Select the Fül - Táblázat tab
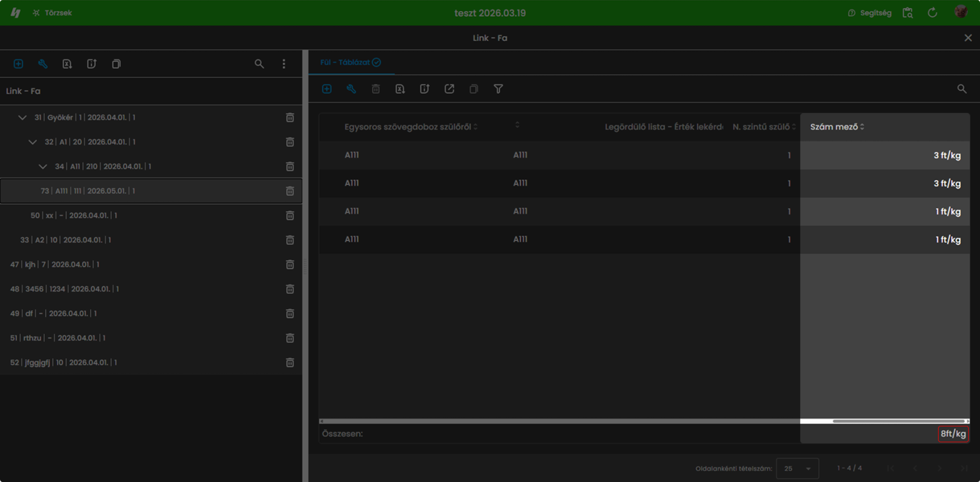Screen dimensions: 980x482 (351, 62)
